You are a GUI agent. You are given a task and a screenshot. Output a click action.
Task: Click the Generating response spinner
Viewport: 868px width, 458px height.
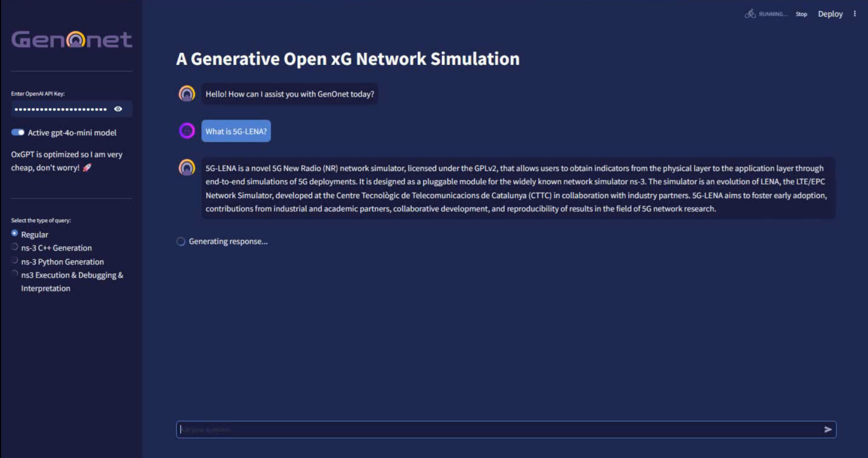[x=181, y=241]
